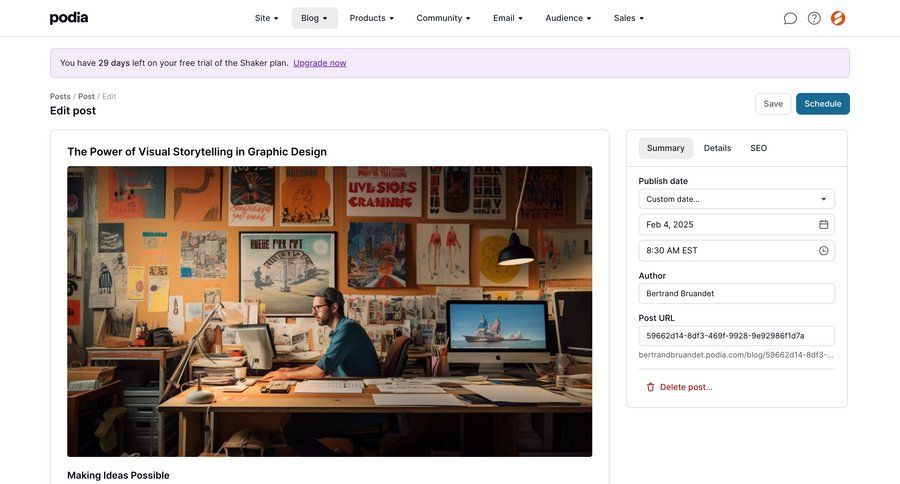This screenshot has width=900, height=484.
Task: Switch to the SEO tab
Action: (758, 148)
